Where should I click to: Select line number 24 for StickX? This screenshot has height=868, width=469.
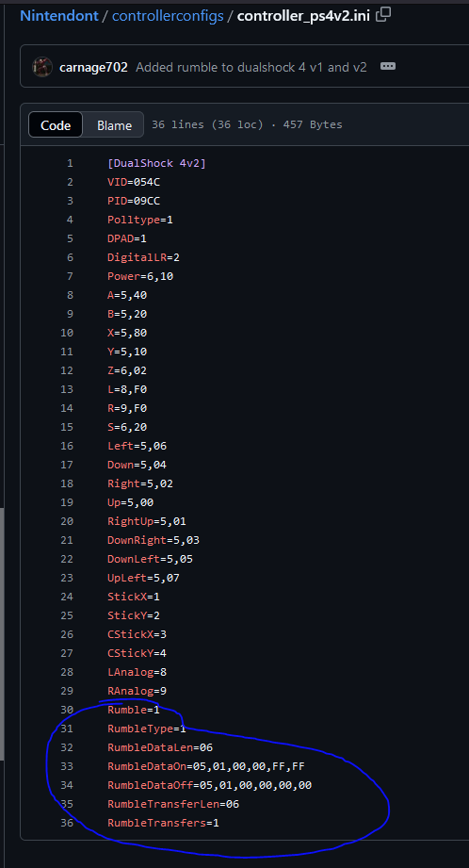(x=67, y=597)
